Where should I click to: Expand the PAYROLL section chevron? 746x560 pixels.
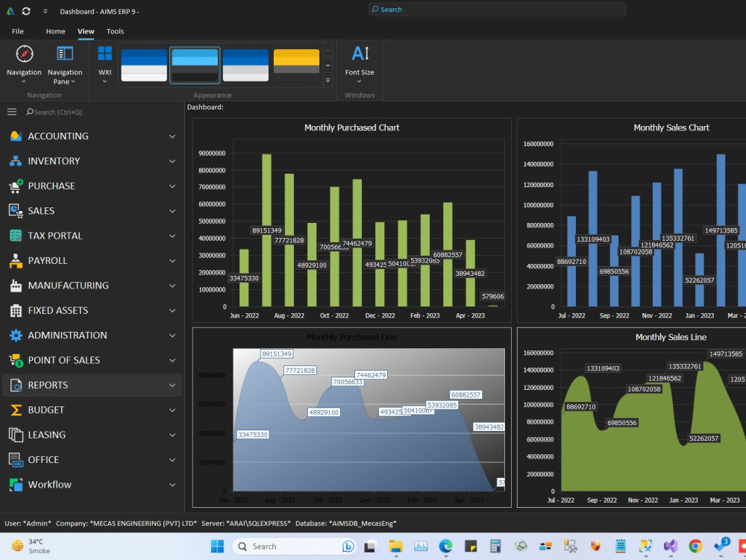pyautogui.click(x=172, y=261)
